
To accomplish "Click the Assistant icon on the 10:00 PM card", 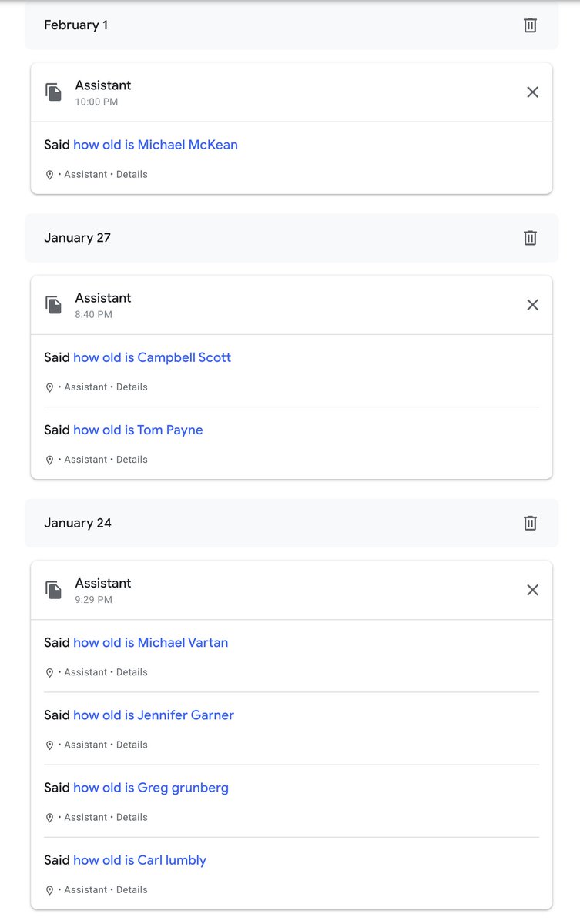I will (53, 92).
